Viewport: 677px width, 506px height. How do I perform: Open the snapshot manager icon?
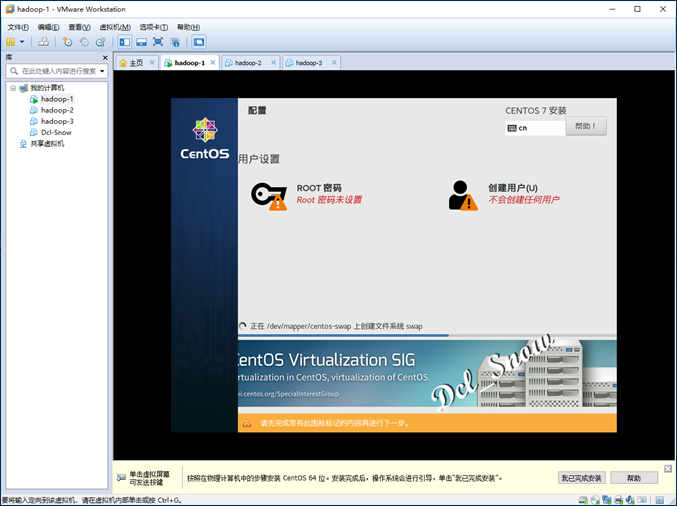101,42
